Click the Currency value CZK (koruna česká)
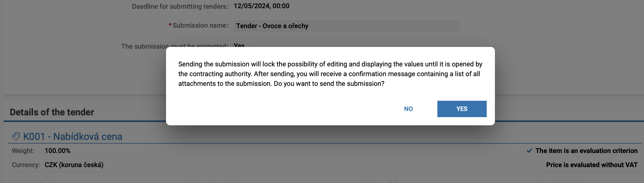Viewport: 644px width, 183px height. [74, 165]
